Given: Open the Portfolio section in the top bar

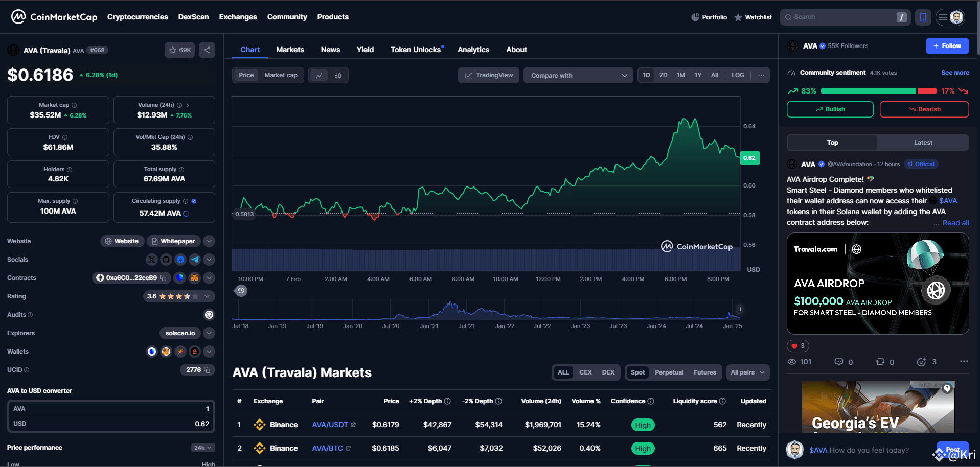Looking at the screenshot, I should (709, 17).
